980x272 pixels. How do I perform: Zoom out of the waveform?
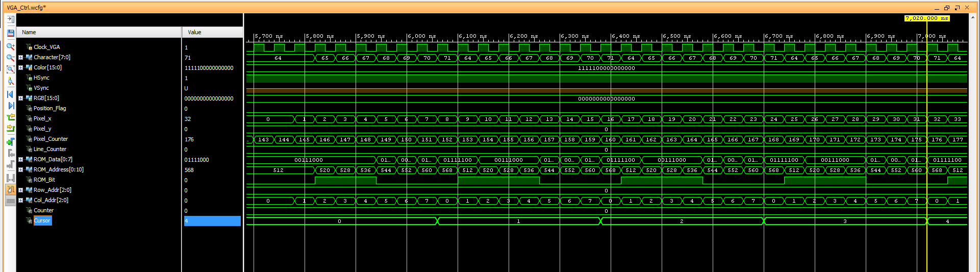[x=11, y=58]
